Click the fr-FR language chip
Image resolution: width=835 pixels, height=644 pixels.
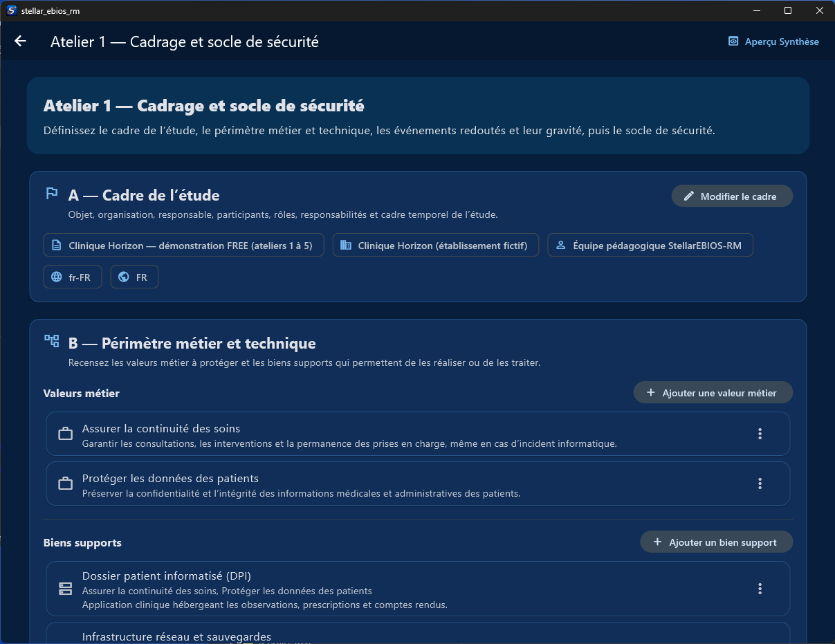[x=72, y=277]
